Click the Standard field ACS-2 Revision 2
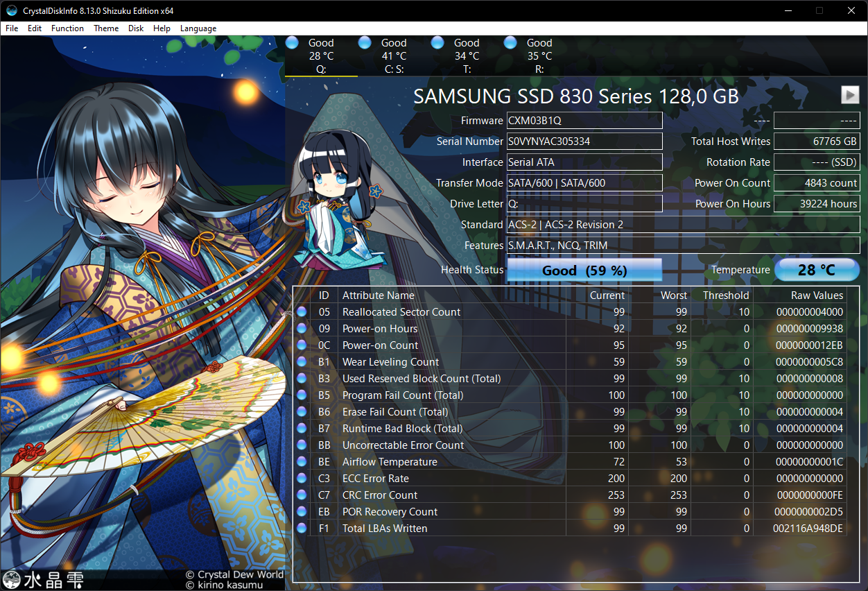Viewport: 868px width, 591px height. tap(683, 225)
